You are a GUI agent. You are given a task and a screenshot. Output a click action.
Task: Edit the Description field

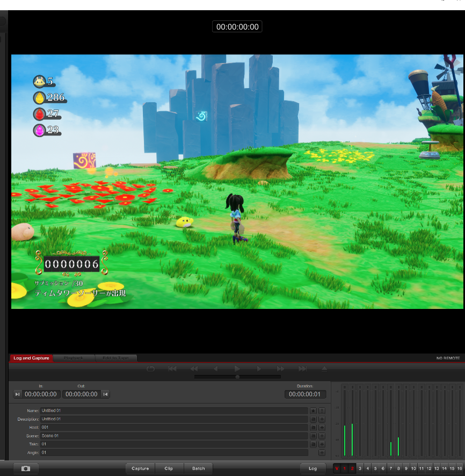click(174, 419)
